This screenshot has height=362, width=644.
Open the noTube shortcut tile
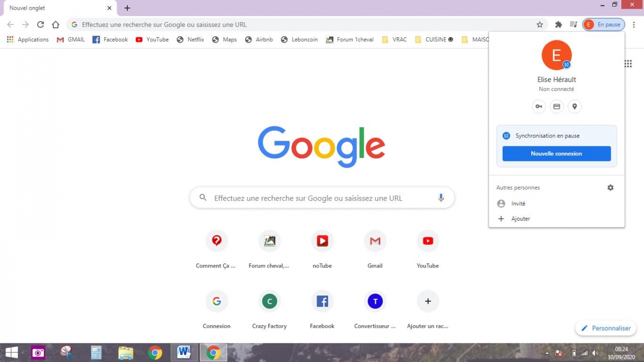click(322, 241)
